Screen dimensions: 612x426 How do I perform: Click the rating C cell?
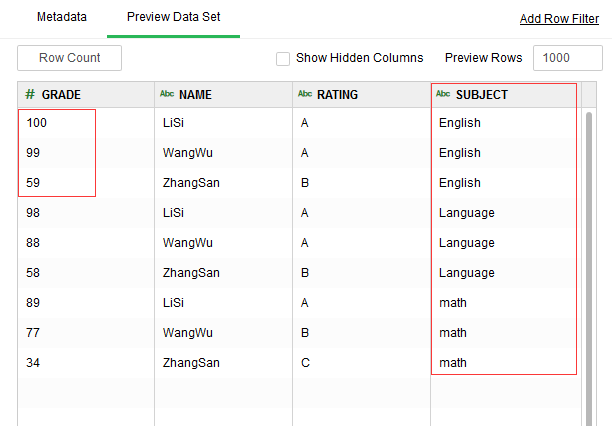click(x=304, y=363)
